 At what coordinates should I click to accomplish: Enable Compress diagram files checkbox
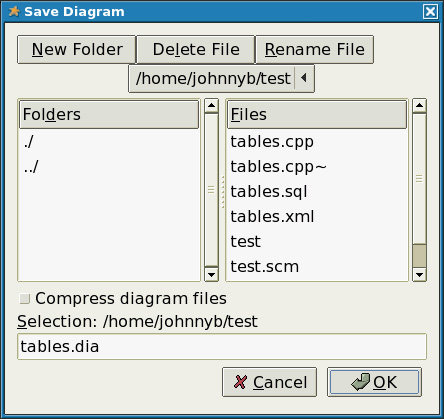click(24, 299)
